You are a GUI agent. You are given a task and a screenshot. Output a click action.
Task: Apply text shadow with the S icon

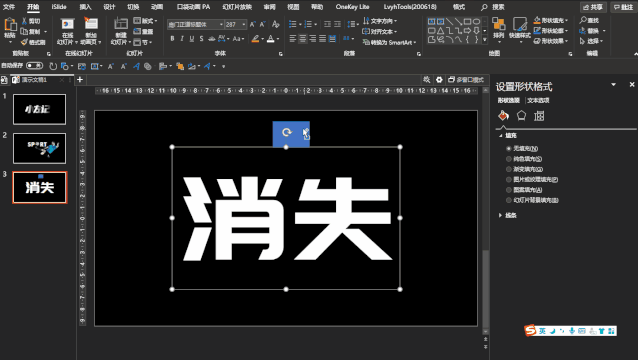[x=201, y=39]
